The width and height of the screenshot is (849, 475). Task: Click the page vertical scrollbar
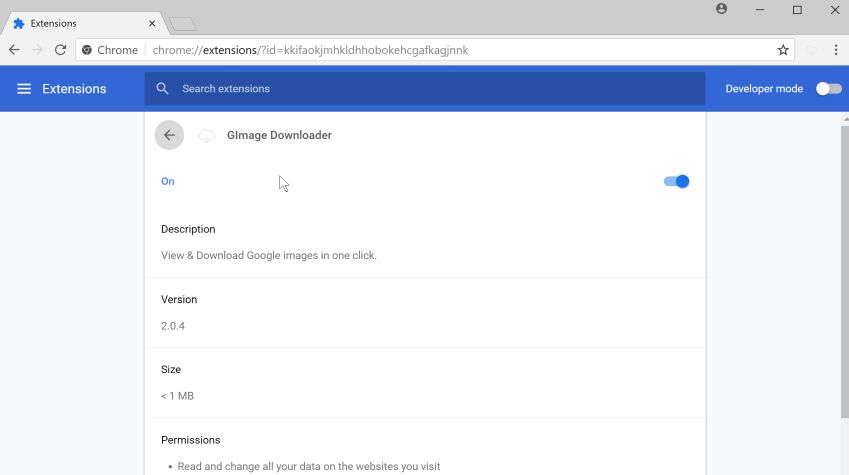pos(845,271)
